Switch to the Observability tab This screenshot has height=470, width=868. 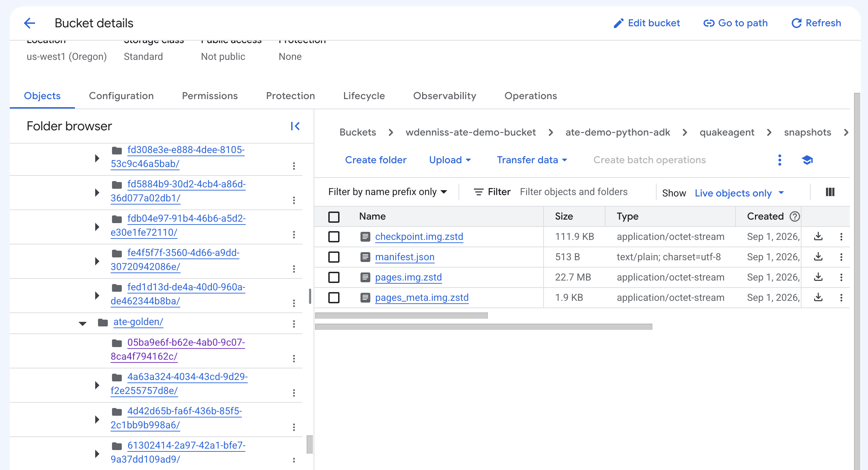click(444, 96)
